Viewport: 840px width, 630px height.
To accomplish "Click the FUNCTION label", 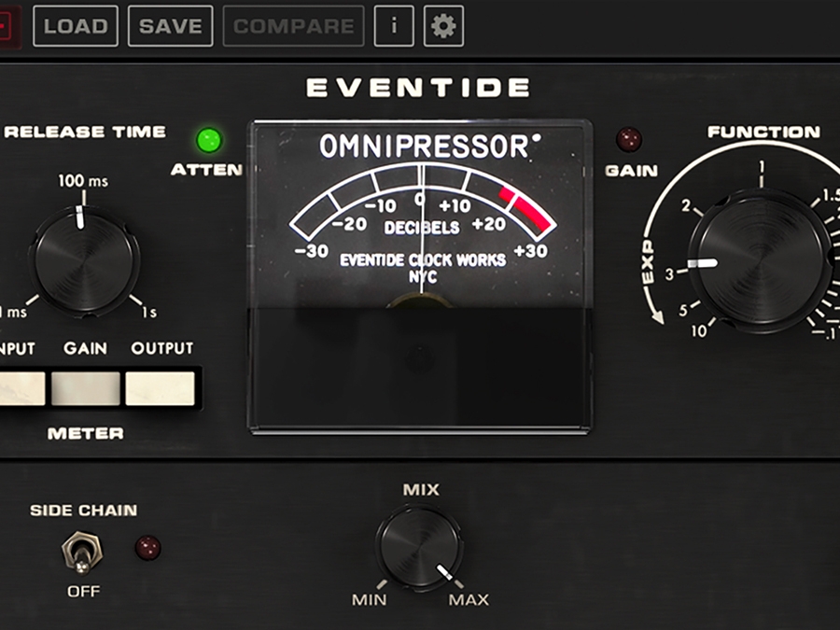I will point(763,132).
